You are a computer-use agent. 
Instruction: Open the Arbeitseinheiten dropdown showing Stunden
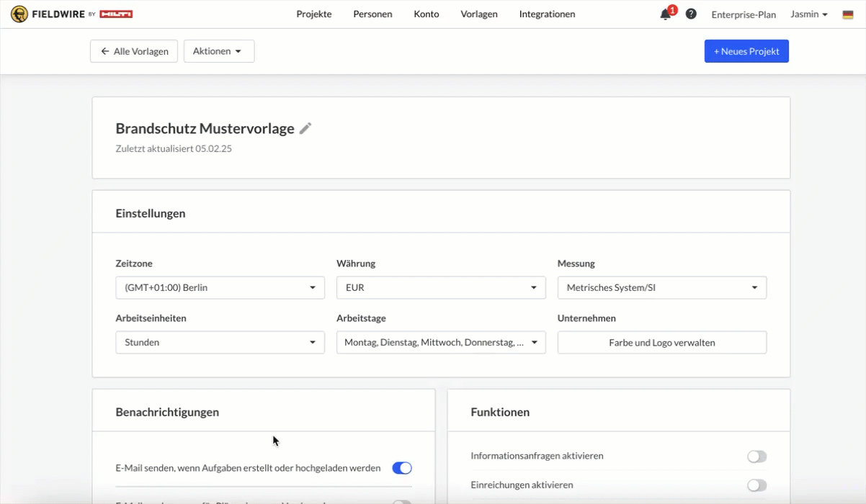220,342
